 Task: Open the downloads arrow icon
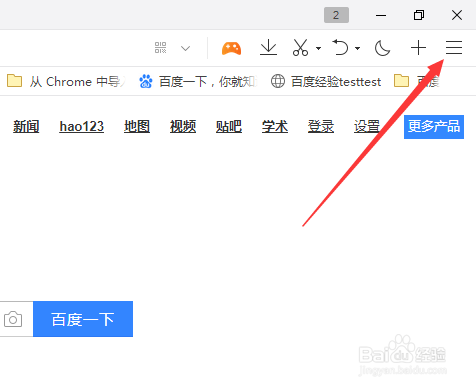(x=268, y=47)
